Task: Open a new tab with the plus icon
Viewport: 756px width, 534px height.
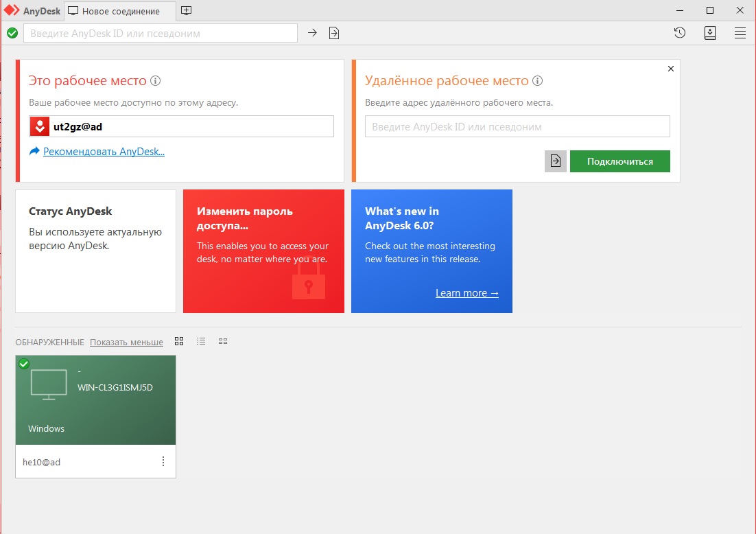Action: click(x=187, y=11)
